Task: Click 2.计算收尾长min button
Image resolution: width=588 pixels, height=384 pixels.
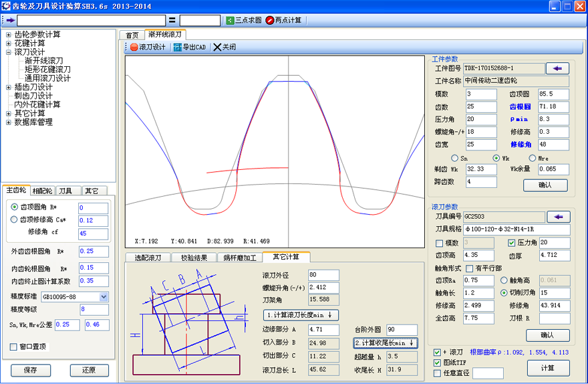Action: 385,343
